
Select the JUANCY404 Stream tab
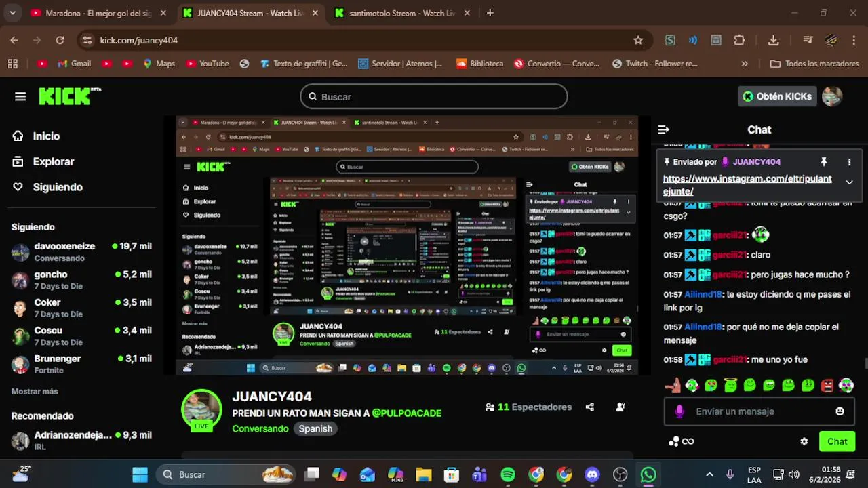pyautogui.click(x=251, y=13)
